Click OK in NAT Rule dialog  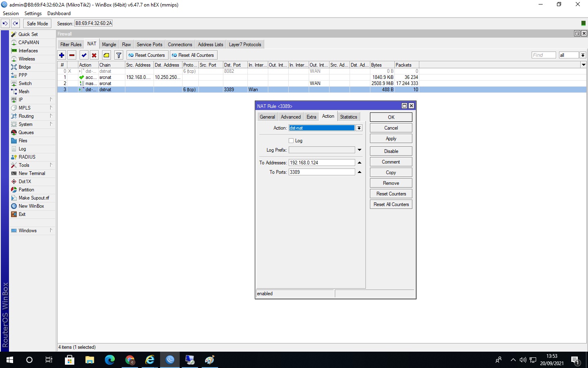pos(391,117)
